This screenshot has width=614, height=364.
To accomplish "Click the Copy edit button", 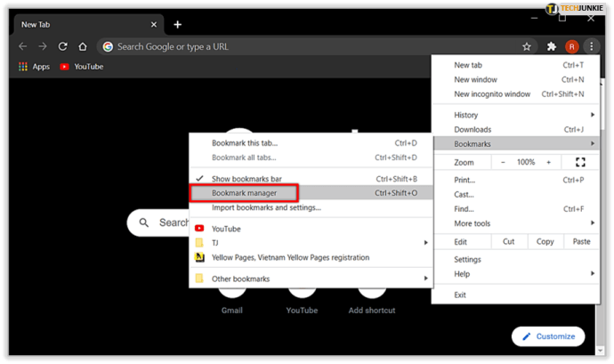I will [545, 242].
